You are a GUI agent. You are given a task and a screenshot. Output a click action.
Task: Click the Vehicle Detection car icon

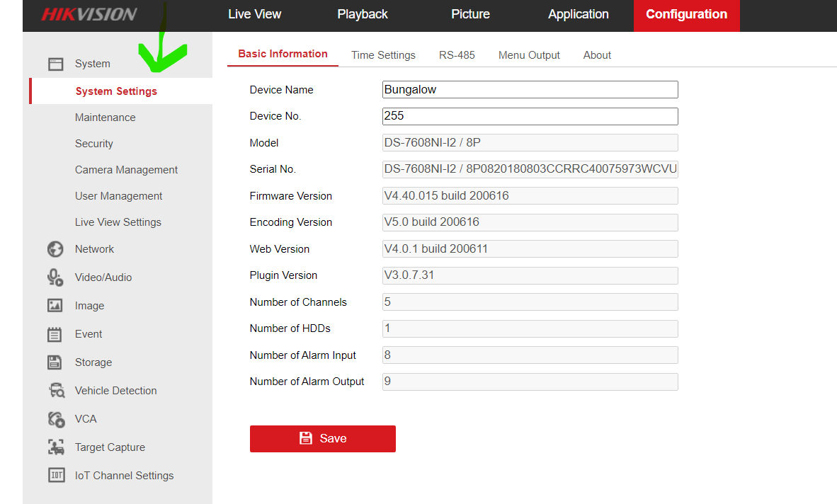pos(55,391)
